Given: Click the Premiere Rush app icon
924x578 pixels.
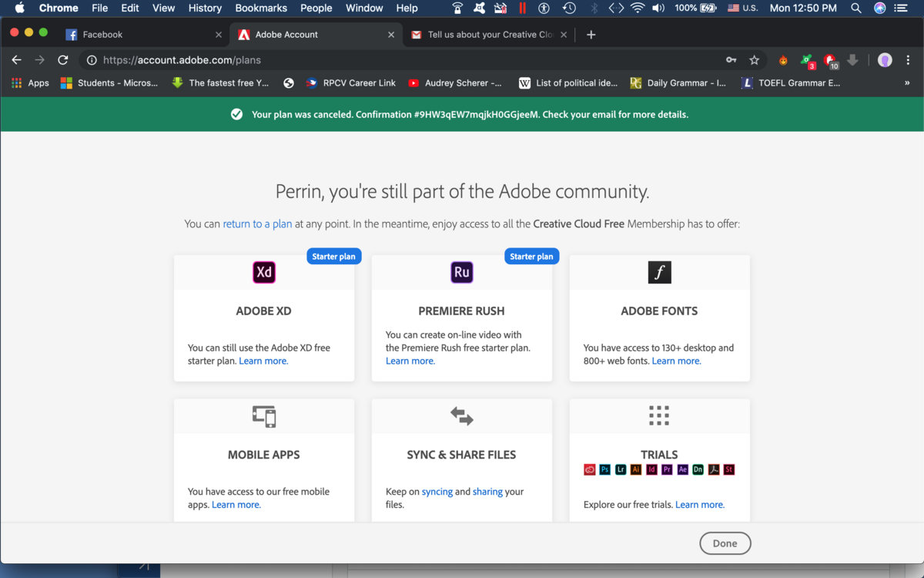Looking at the screenshot, I should coord(462,272).
